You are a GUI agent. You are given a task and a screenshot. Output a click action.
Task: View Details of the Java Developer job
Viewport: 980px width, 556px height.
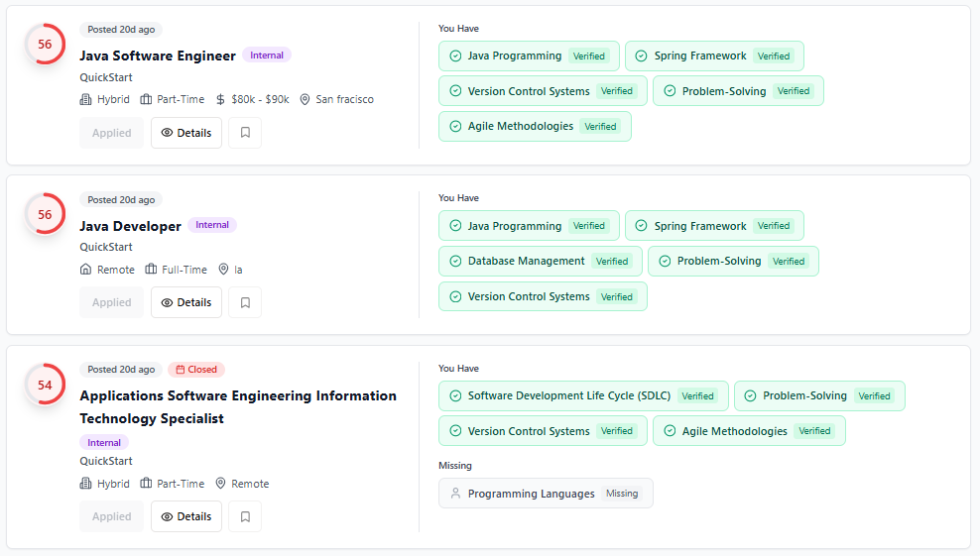186,302
